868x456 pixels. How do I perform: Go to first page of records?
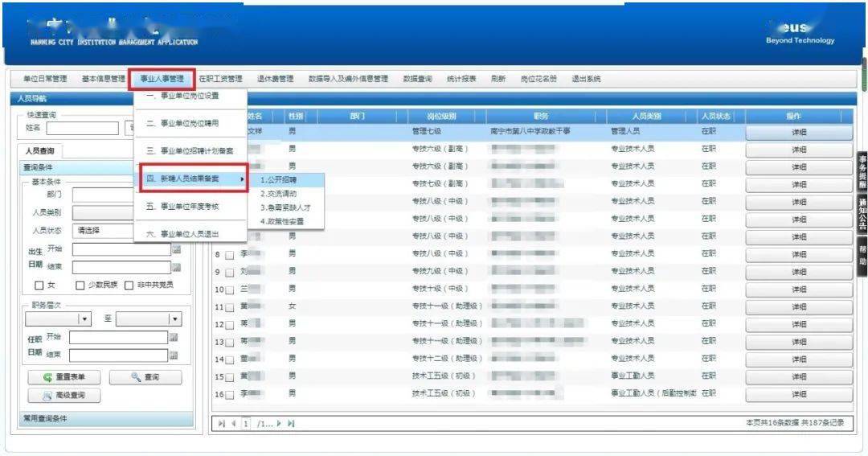222,423
